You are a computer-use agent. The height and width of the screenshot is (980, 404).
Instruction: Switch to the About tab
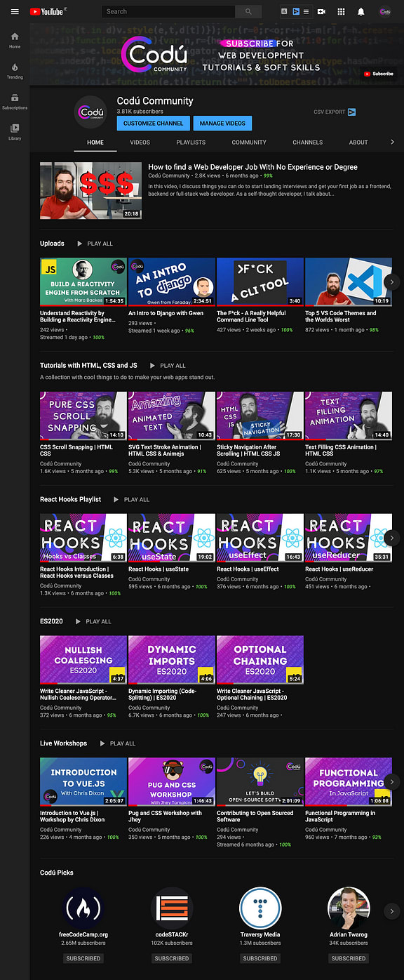(358, 143)
